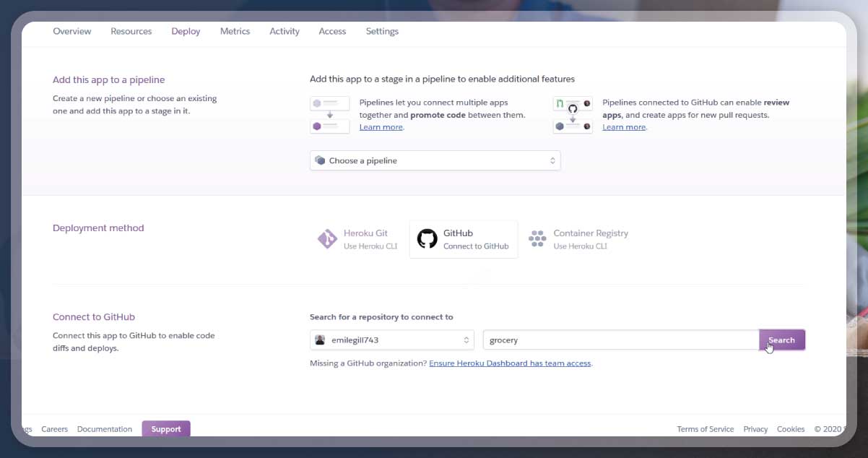
Task: Open the Access tab
Action: coord(332,31)
